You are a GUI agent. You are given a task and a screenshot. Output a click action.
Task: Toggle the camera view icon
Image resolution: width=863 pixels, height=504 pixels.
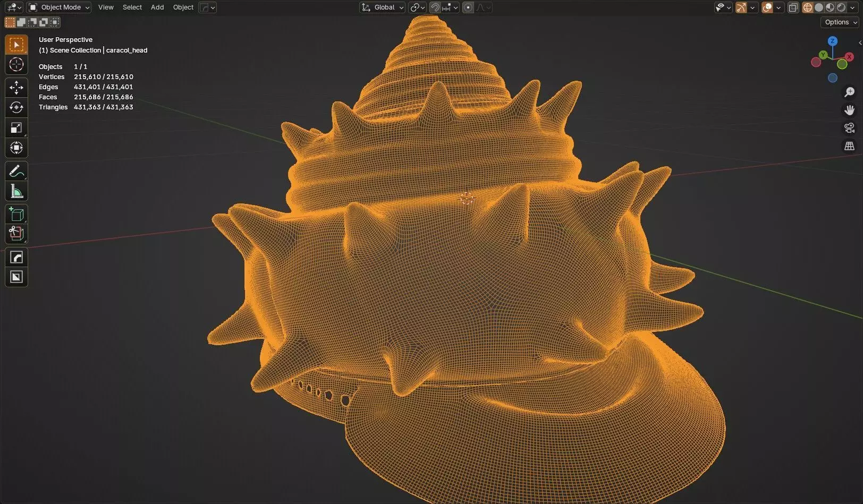point(849,128)
